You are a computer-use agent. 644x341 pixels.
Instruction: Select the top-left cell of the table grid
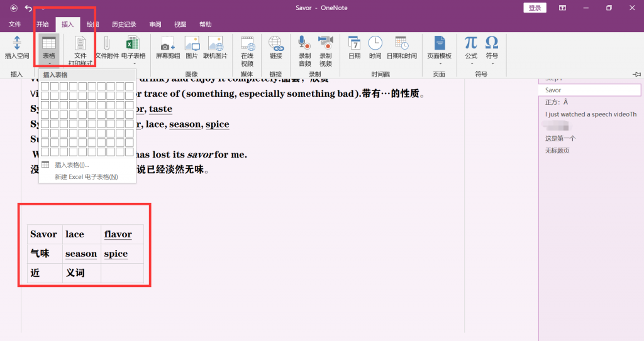(45, 86)
